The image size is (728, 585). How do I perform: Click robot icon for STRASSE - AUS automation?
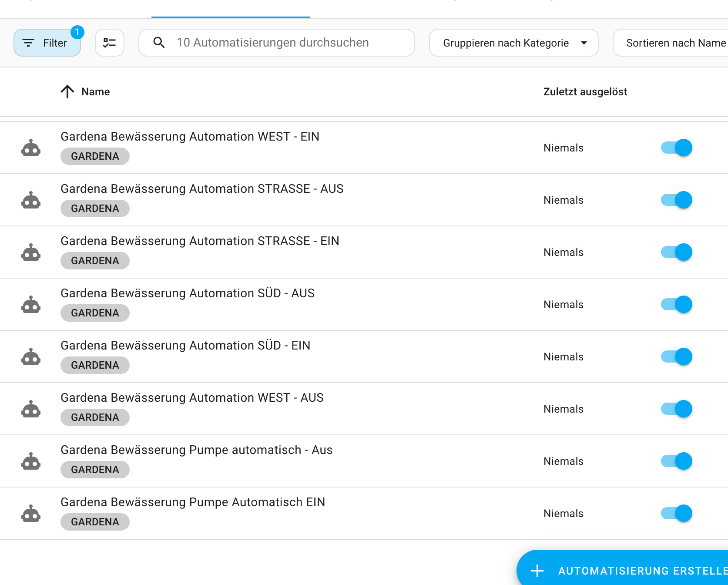(31, 200)
